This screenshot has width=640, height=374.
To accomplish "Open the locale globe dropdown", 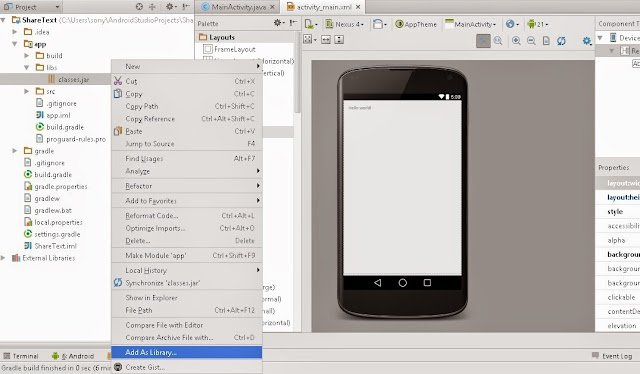I will (512, 24).
